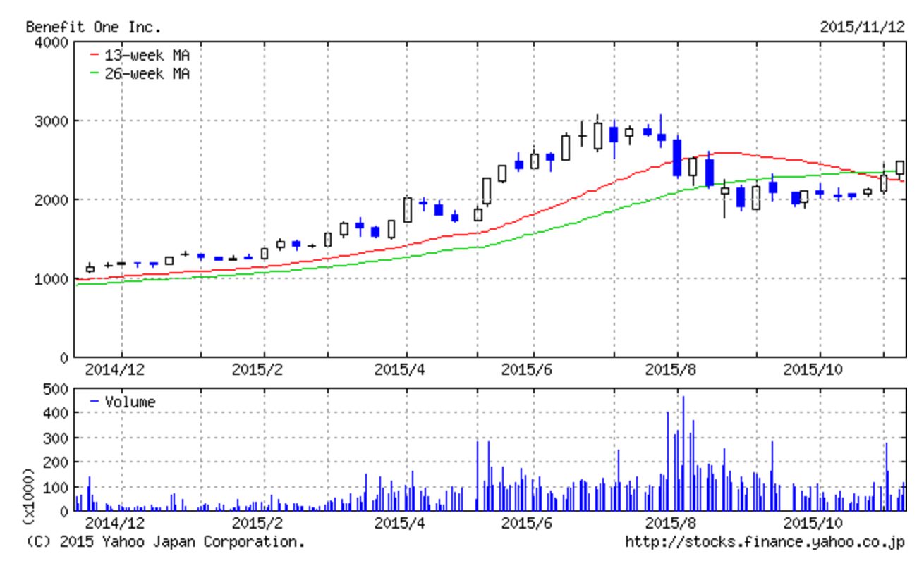Viewport: 924px width, 561px height.
Task: Select the 3000 price axis label
Action: pos(51,121)
